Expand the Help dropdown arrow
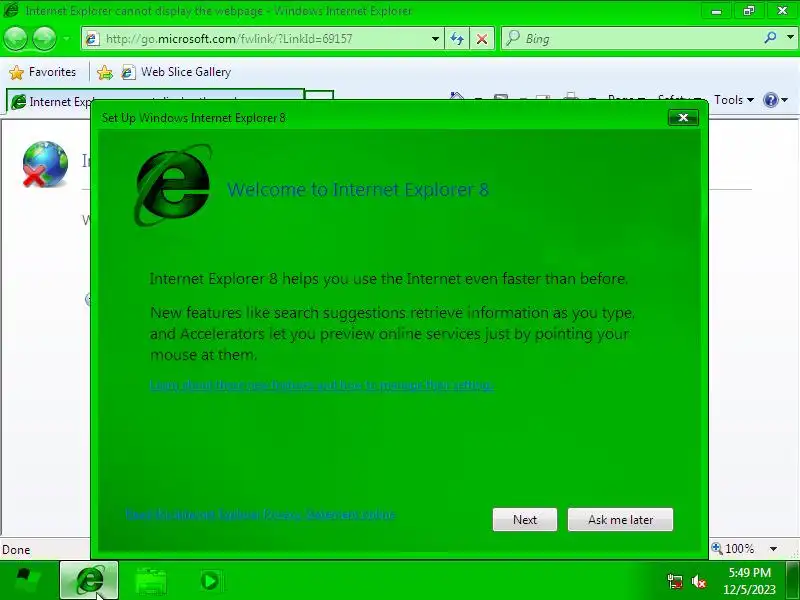Viewport: 800px width, 600px height. [785, 100]
